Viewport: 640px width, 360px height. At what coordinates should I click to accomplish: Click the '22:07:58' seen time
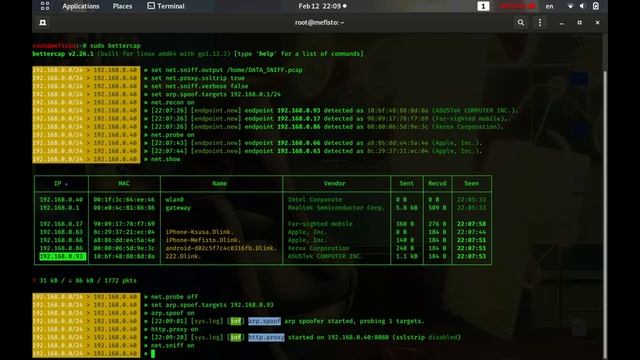pyautogui.click(x=471, y=224)
